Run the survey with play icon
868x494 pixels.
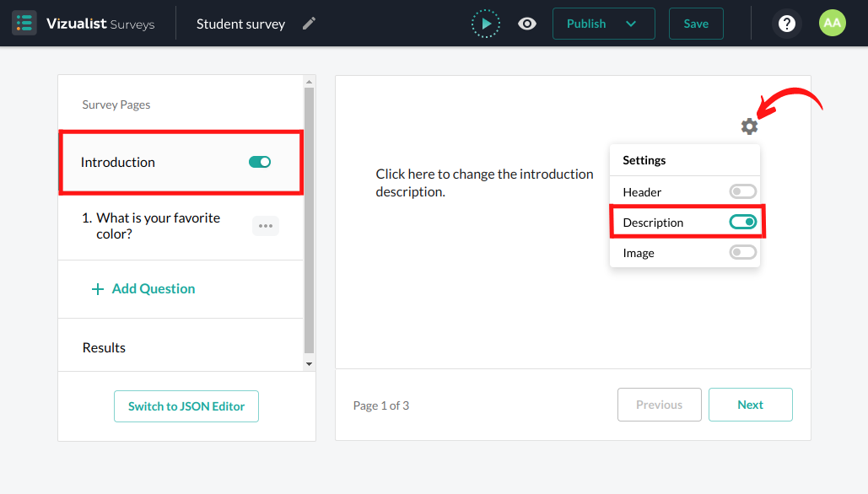click(x=486, y=24)
